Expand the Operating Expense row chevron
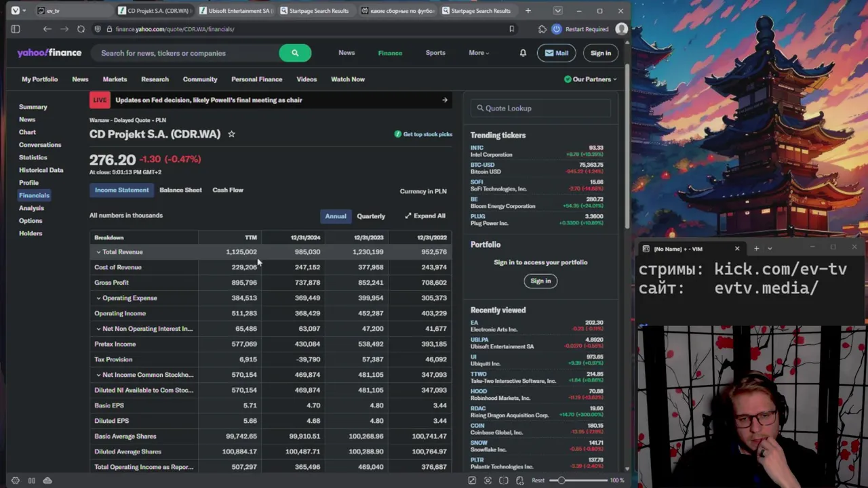 tap(98, 298)
